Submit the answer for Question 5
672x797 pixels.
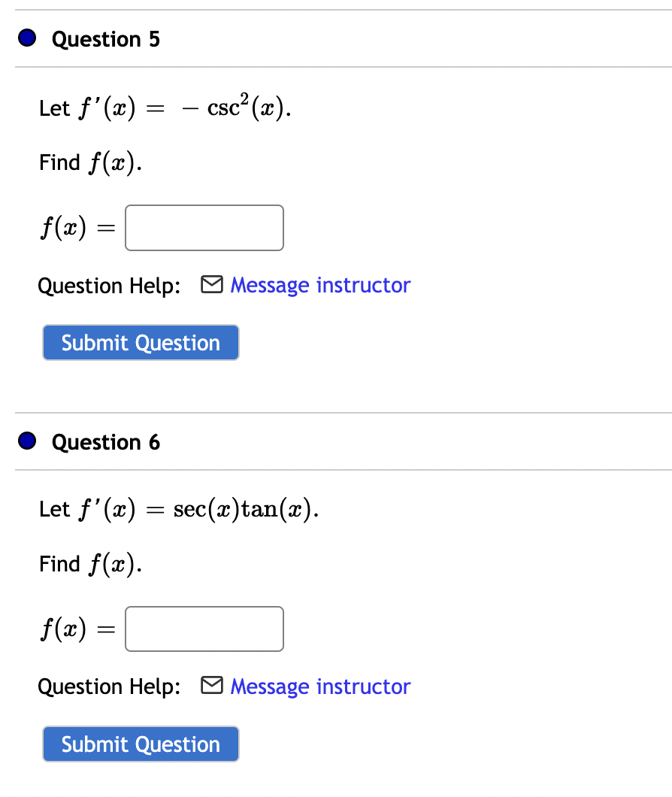141,342
